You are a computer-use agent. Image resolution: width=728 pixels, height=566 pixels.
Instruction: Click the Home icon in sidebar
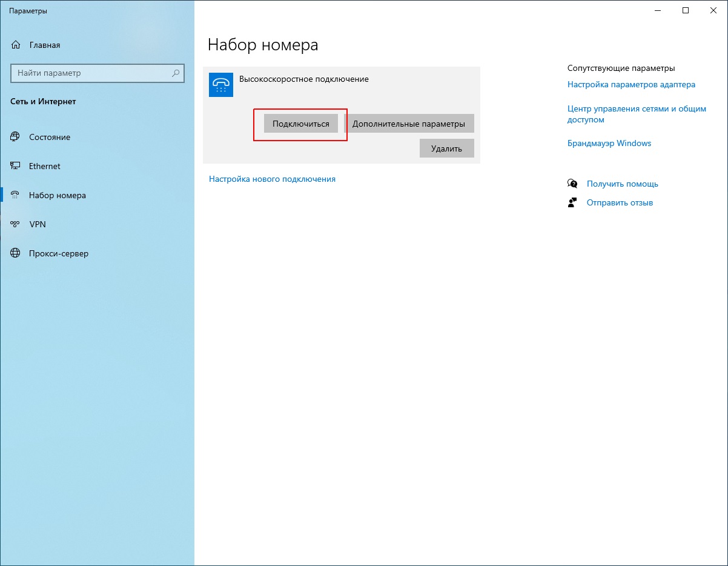(x=16, y=45)
